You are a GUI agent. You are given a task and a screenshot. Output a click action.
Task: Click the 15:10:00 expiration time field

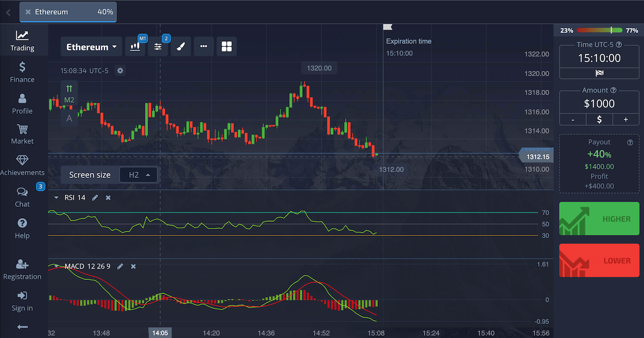[599, 58]
